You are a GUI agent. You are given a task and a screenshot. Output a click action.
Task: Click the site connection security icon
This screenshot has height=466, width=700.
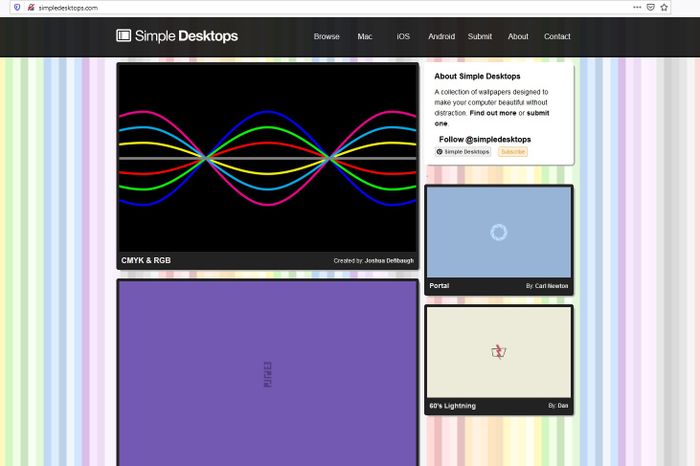[30, 7]
